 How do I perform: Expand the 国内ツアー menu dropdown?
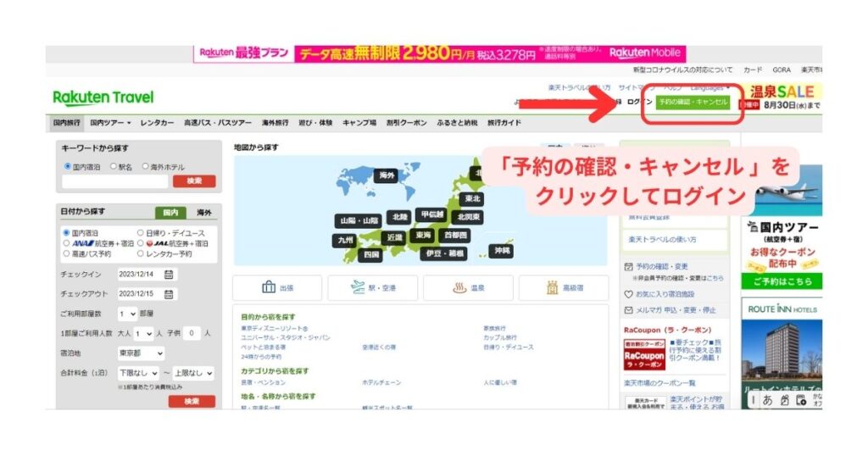pyautogui.click(x=111, y=123)
